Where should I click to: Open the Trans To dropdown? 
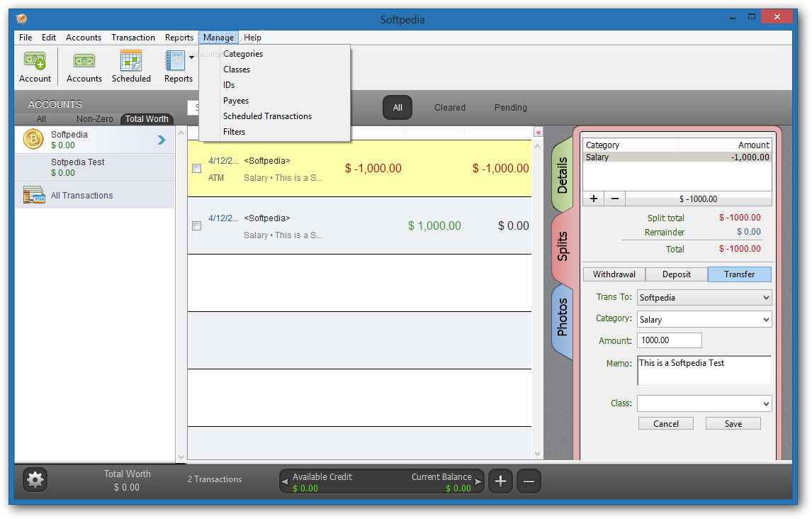704,298
